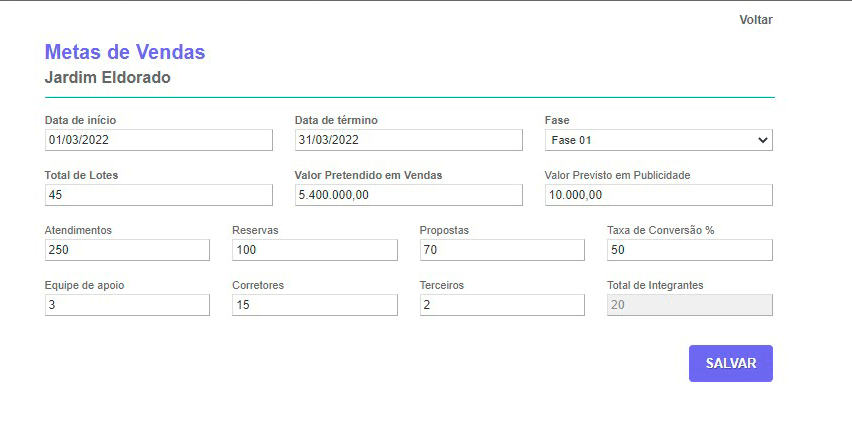852x426 pixels.
Task: Click the Terceiros input field
Action: click(502, 305)
